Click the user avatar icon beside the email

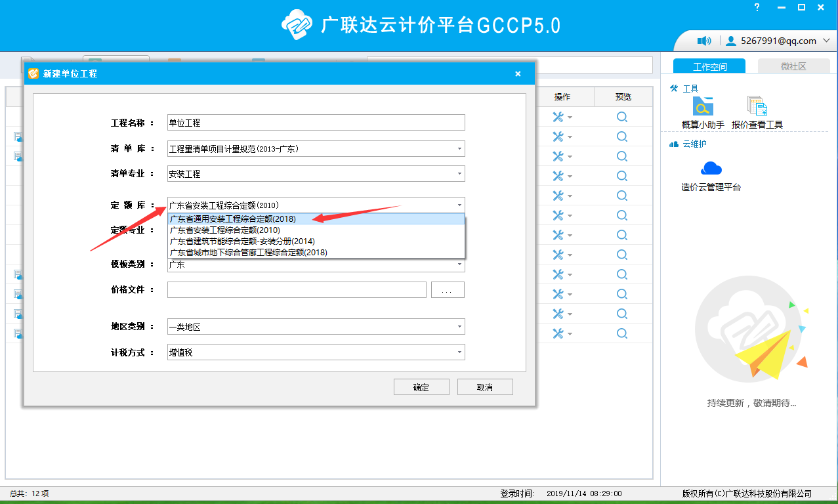click(x=731, y=41)
